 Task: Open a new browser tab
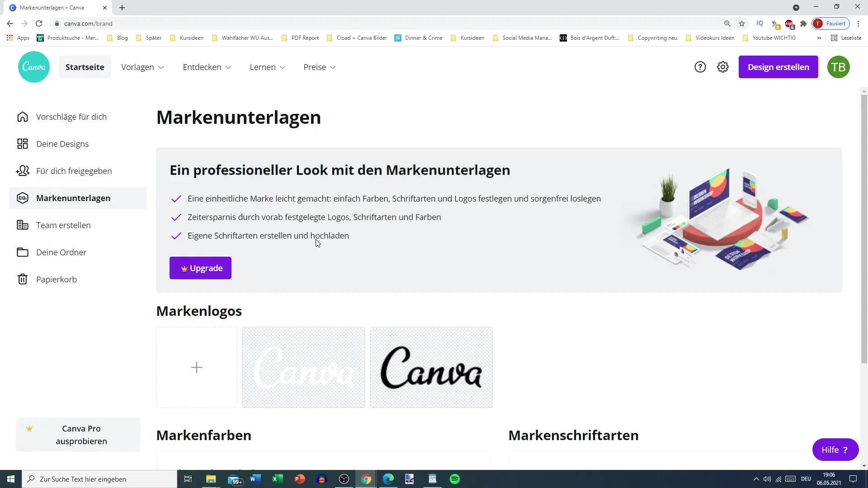pos(122,8)
